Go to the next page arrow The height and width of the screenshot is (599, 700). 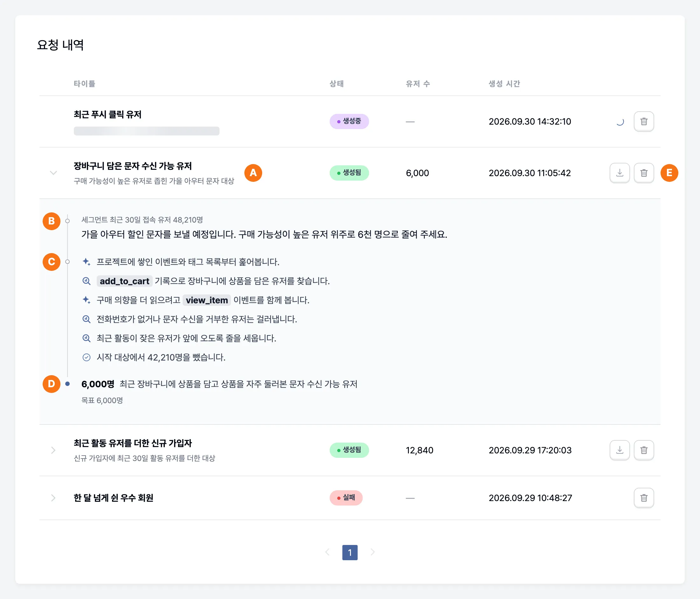pos(372,552)
